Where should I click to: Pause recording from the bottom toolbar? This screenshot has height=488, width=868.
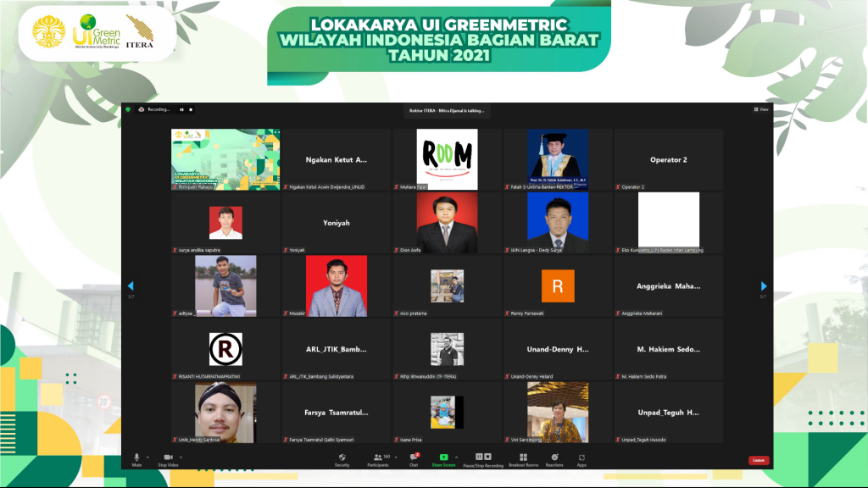tap(480, 457)
